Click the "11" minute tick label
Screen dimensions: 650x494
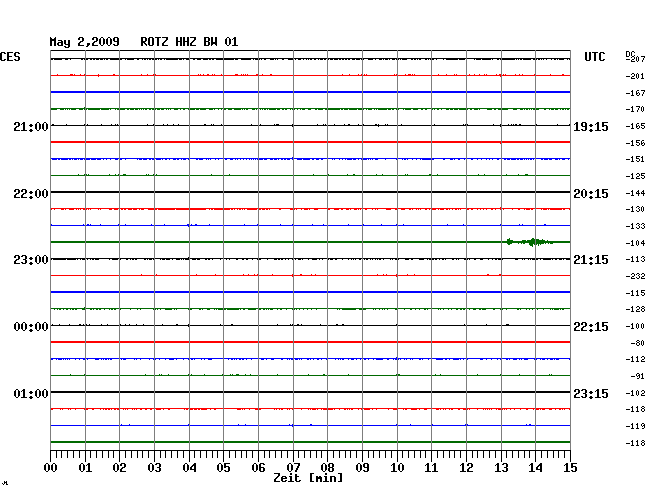[431, 468]
